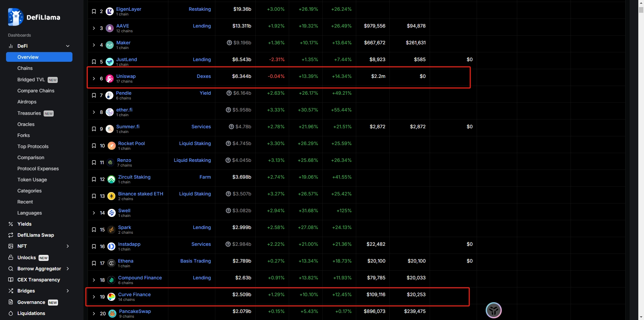Click the AAVE ghost logo
The height and width of the screenshot is (320, 644).
110,28
